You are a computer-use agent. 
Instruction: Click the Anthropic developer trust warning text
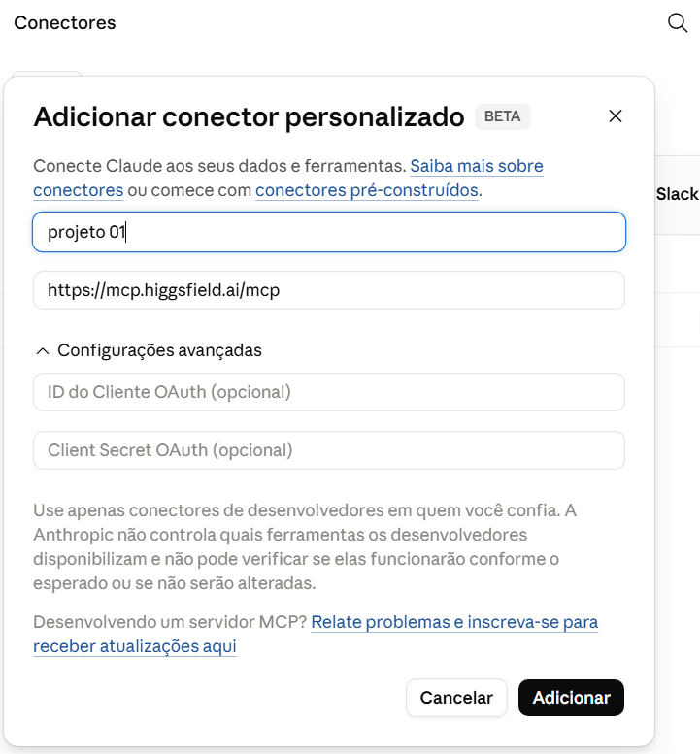(305, 546)
